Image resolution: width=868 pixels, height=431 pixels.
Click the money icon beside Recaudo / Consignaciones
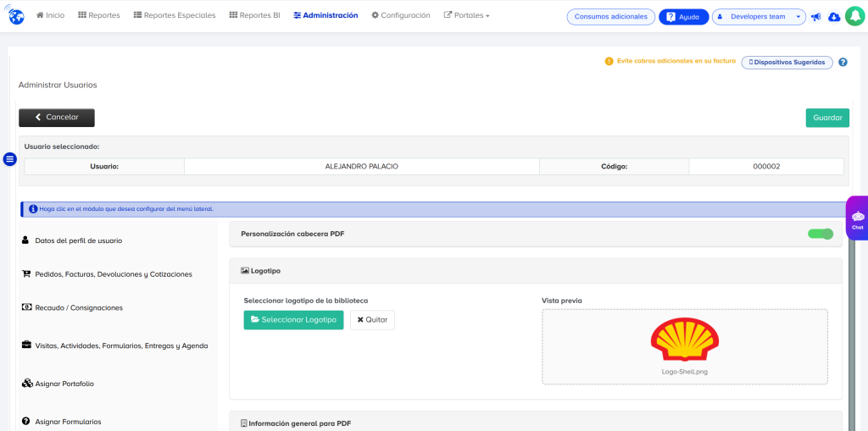pyautogui.click(x=26, y=307)
